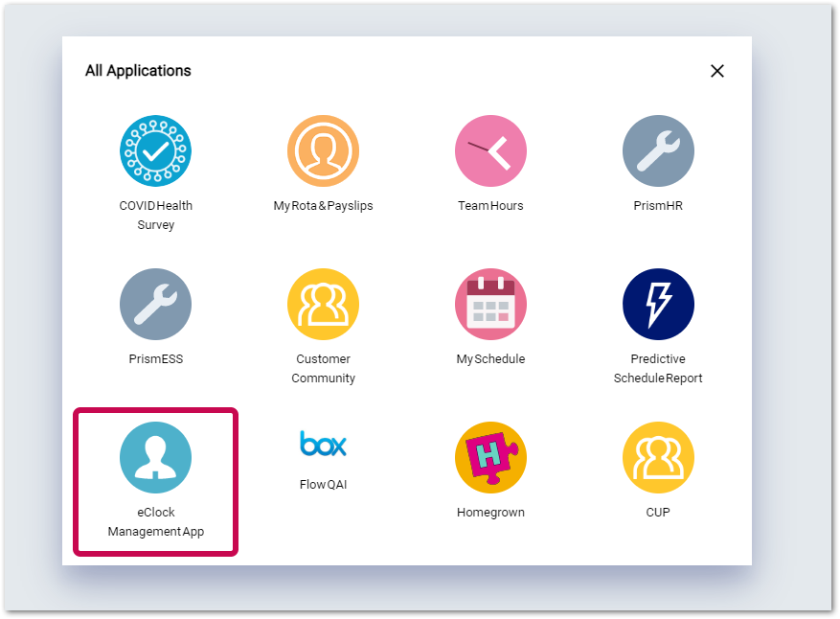Click the "eClock Management App" label

pos(156,521)
